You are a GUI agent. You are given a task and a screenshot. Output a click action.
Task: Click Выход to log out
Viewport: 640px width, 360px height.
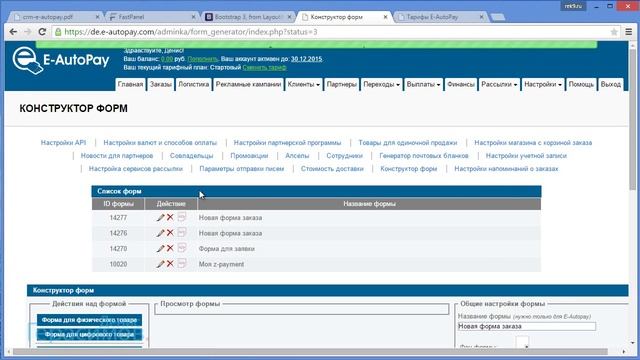pyautogui.click(x=611, y=84)
